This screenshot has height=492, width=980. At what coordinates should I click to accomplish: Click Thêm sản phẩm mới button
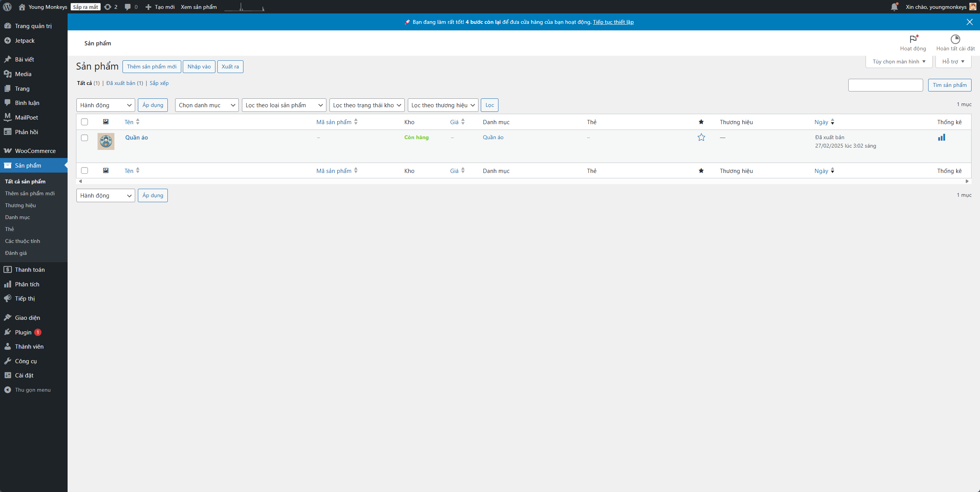click(152, 66)
